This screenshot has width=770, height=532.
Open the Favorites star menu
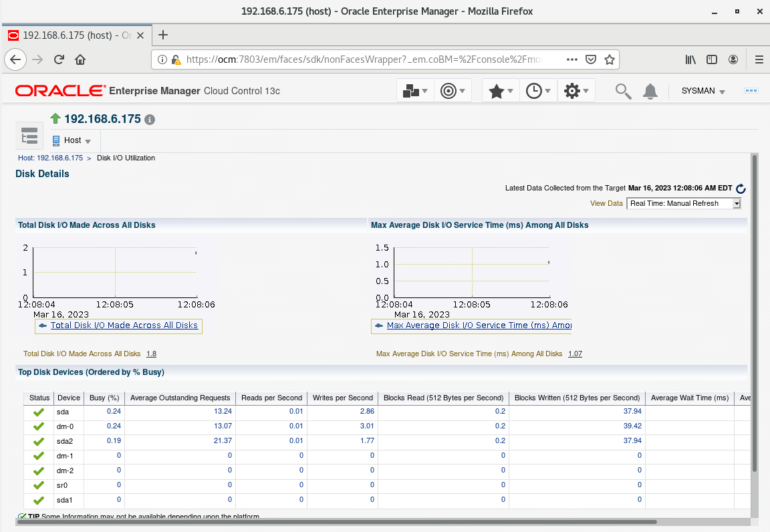pyautogui.click(x=501, y=91)
